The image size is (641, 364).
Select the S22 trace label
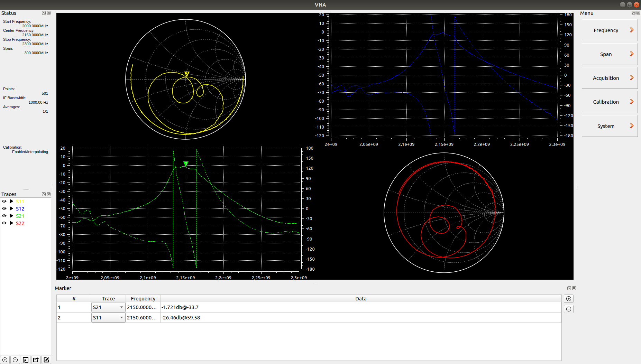[x=20, y=223]
